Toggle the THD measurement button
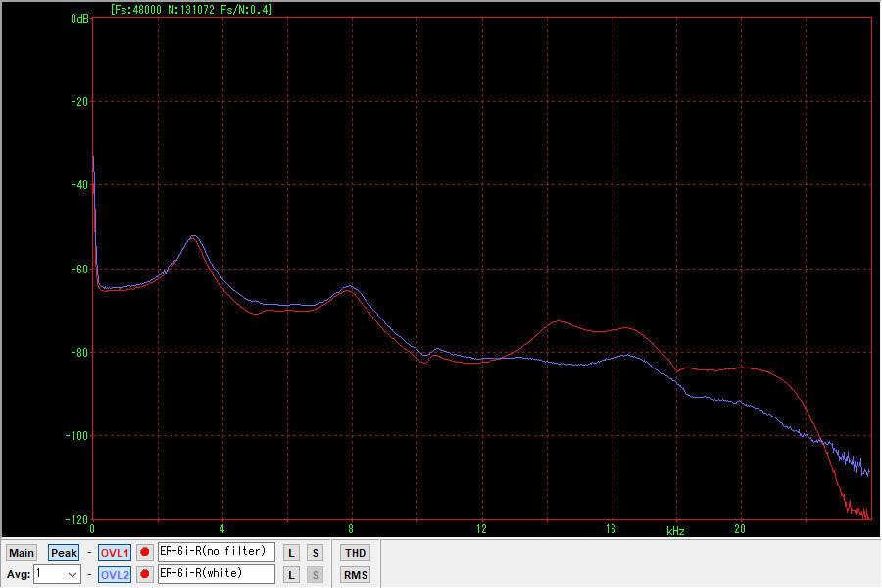 point(355,553)
